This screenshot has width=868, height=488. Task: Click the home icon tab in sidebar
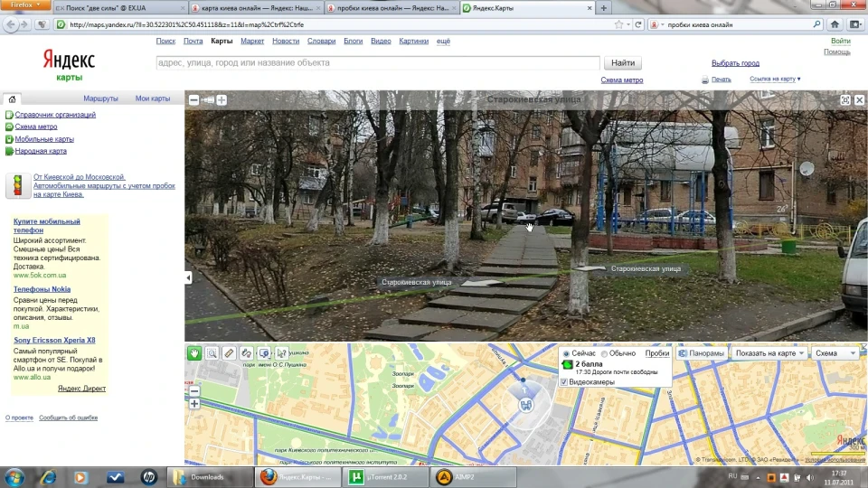click(x=12, y=99)
